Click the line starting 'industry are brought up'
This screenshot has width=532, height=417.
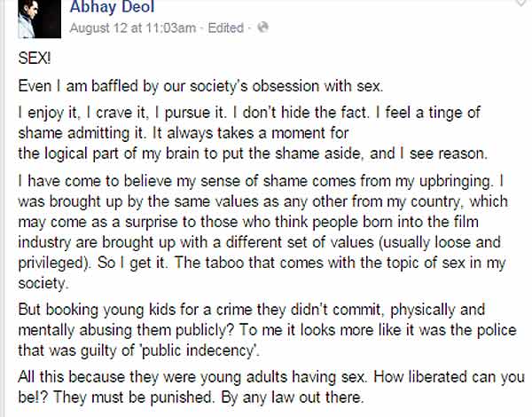pyautogui.click(x=260, y=242)
